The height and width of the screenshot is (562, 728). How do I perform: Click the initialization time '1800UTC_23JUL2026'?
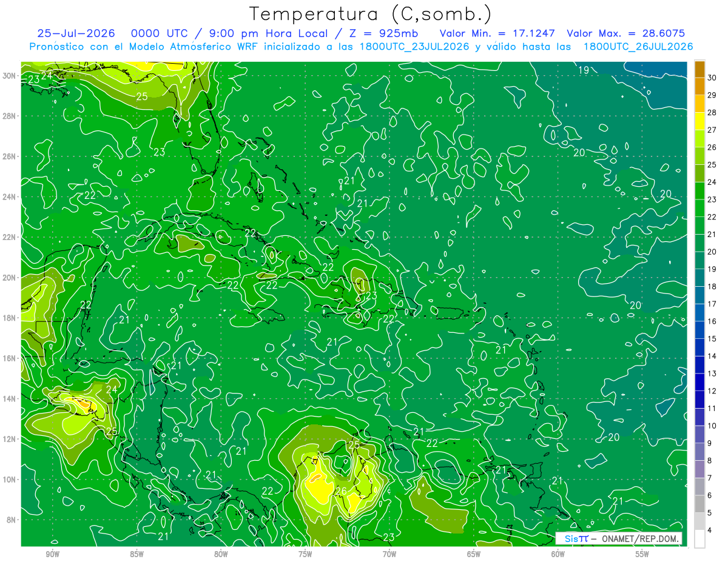click(x=414, y=47)
